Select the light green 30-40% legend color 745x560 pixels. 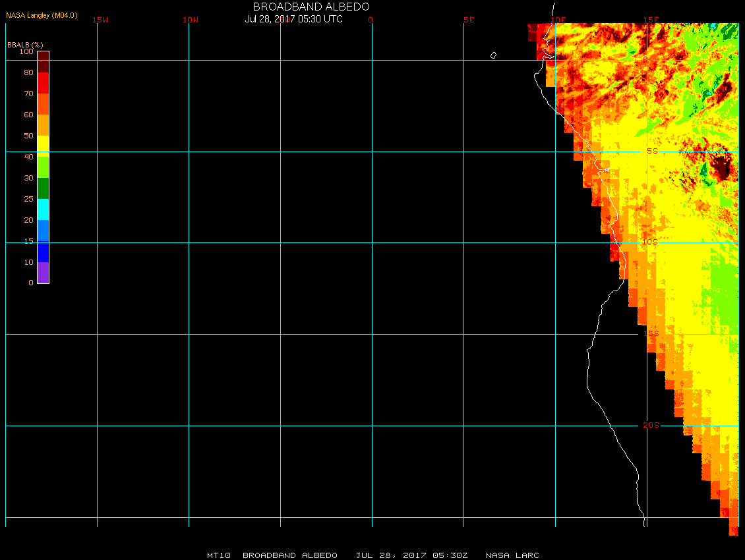43,167
